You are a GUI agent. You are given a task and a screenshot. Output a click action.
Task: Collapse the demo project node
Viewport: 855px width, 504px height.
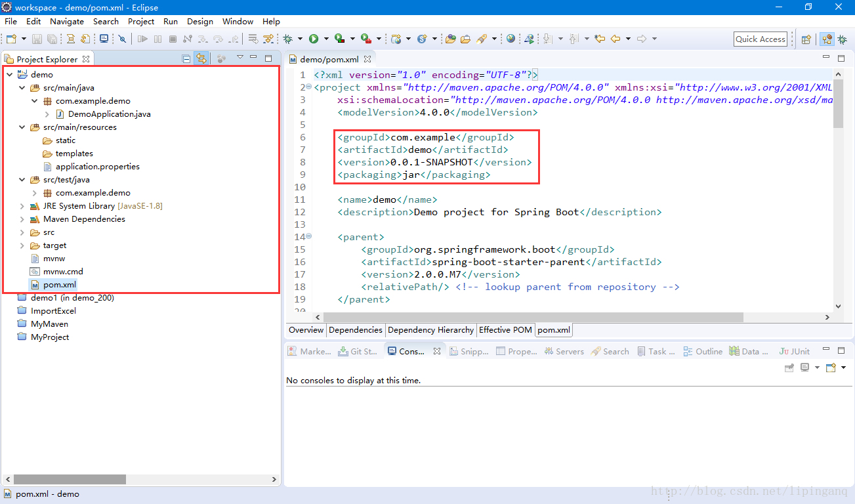(x=9, y=75)
